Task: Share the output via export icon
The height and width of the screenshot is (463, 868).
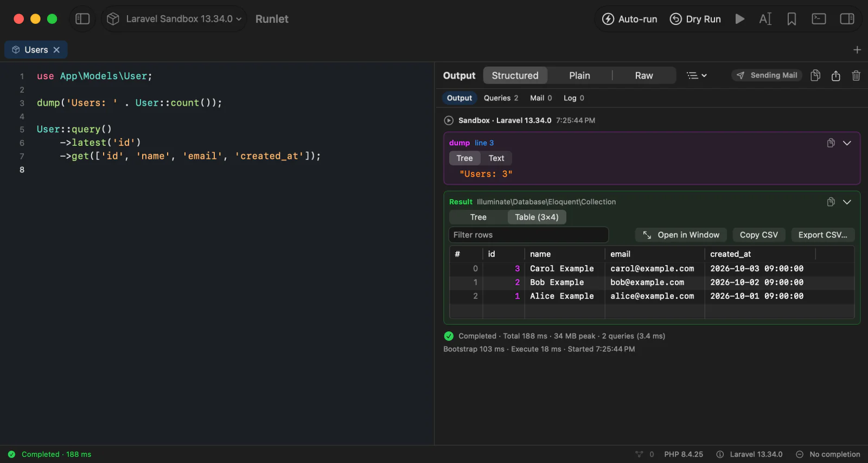Action: click(x=836, y=75)
